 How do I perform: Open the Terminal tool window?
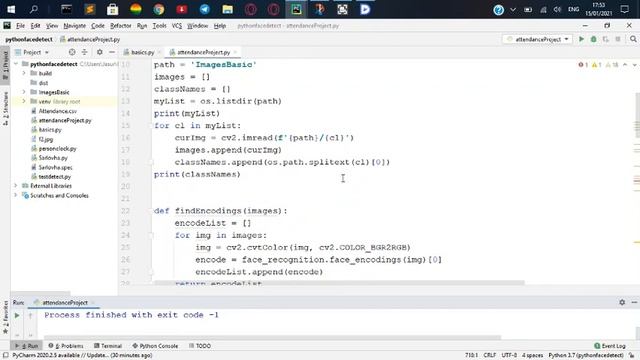108,346
